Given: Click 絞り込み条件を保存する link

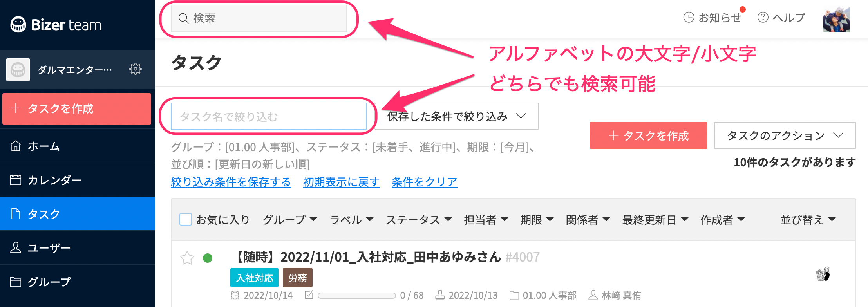Looking at the screenshot, I should pos(231,182).
